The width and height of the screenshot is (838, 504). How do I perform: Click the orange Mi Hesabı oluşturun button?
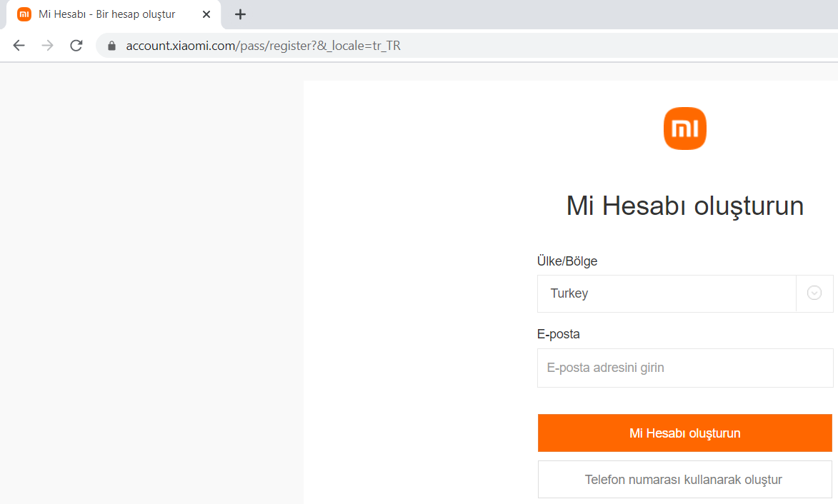(x=684, y=433)
